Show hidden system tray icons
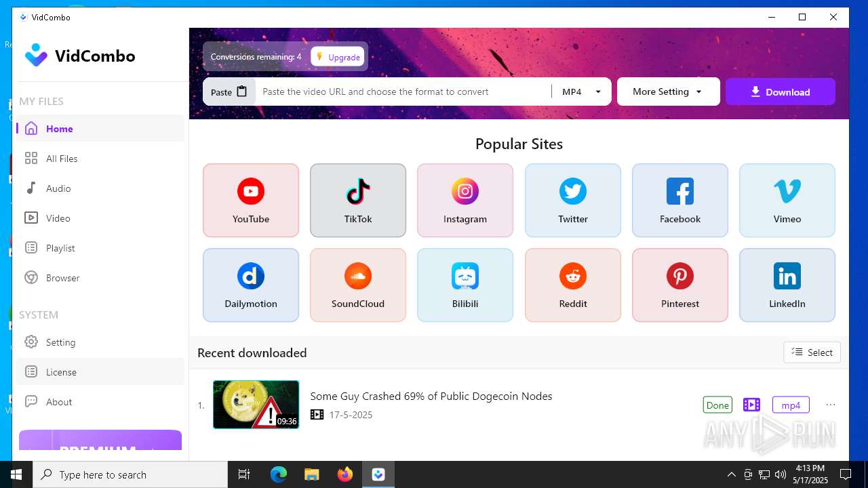Image resolution: width=868 pixels, height=488 pixels. pos(732,474)
